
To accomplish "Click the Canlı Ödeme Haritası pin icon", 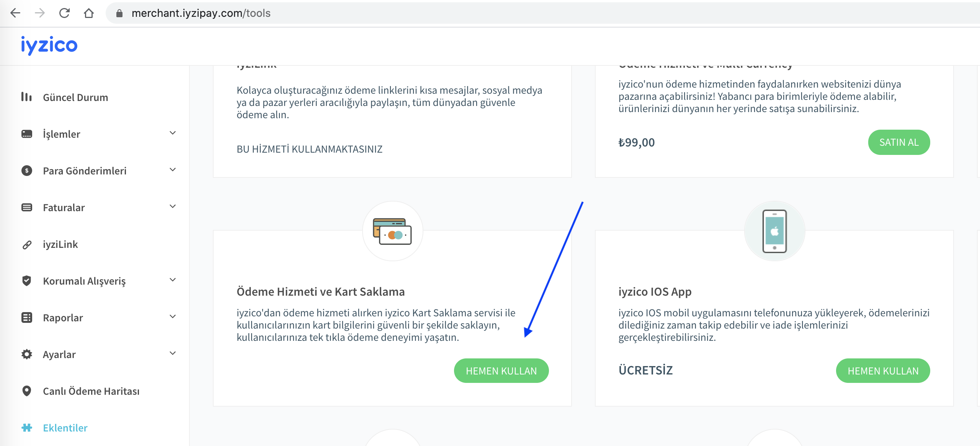I will 27,391.
